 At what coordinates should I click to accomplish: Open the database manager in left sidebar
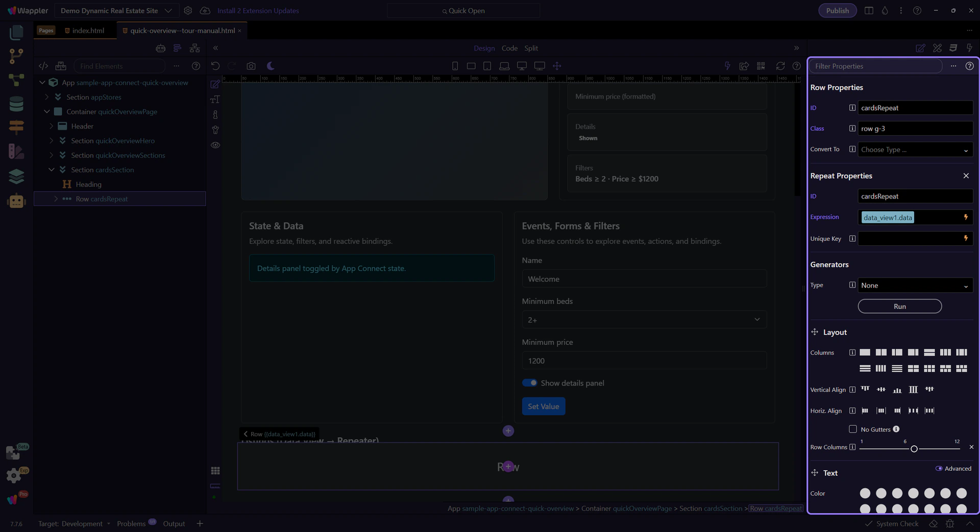click(16, 104)
